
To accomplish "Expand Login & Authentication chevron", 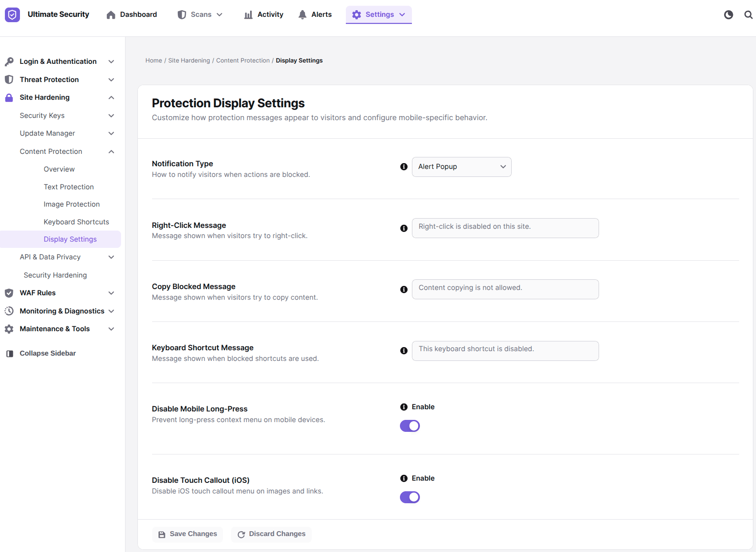I will click(x=111, y=62).
